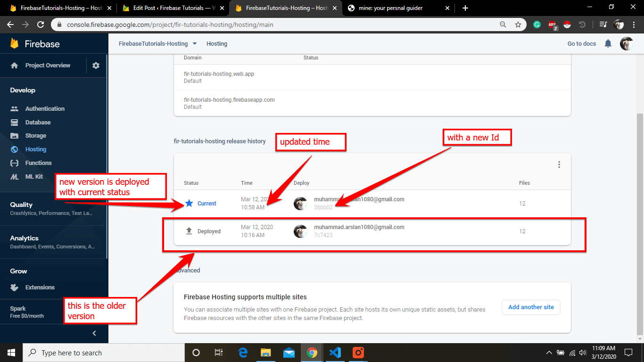The height and width of the screenshot is (362, 644).
Task: Open zoom magnifier icon in address bar
Action: [x=503, y=25]
